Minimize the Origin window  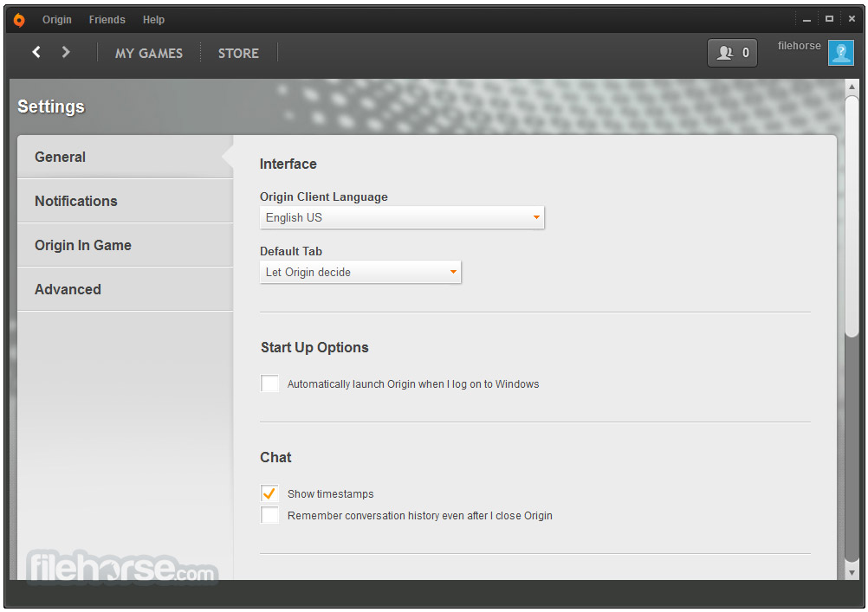tap(806, 20)
